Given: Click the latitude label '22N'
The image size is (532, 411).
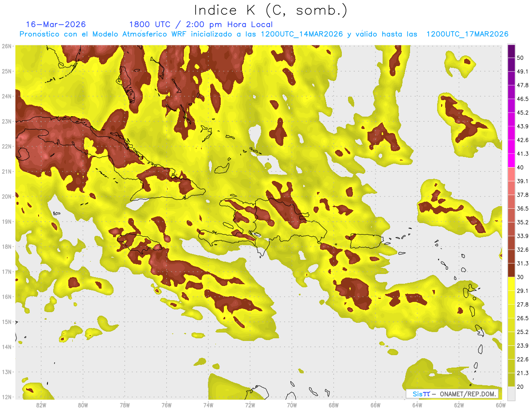Looking at the screenshot, I should 7,146.
